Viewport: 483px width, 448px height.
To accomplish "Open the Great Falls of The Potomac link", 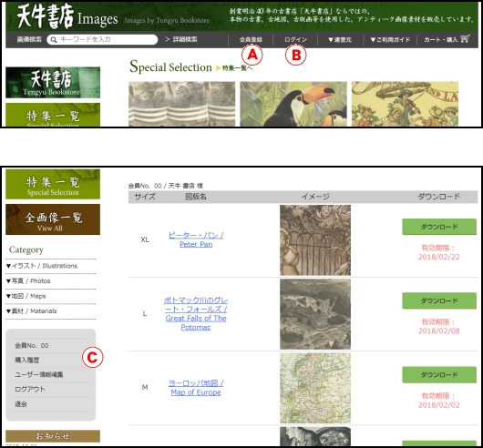I will (196, 313).
